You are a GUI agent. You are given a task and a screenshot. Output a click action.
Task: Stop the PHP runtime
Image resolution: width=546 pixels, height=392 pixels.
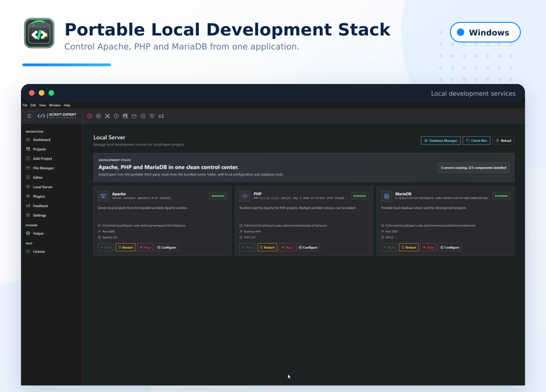coord(287,247)
